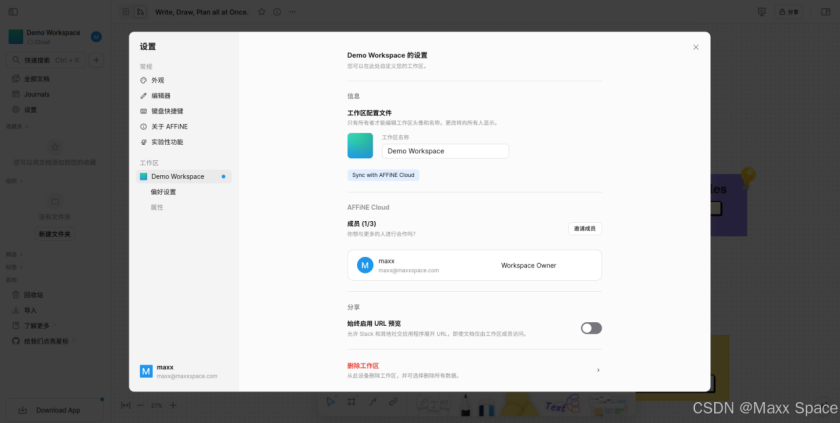Screen dimensions: 840x423
Task: Toggle the right sidebar panel icon
Action: click(x=826, y=12)
